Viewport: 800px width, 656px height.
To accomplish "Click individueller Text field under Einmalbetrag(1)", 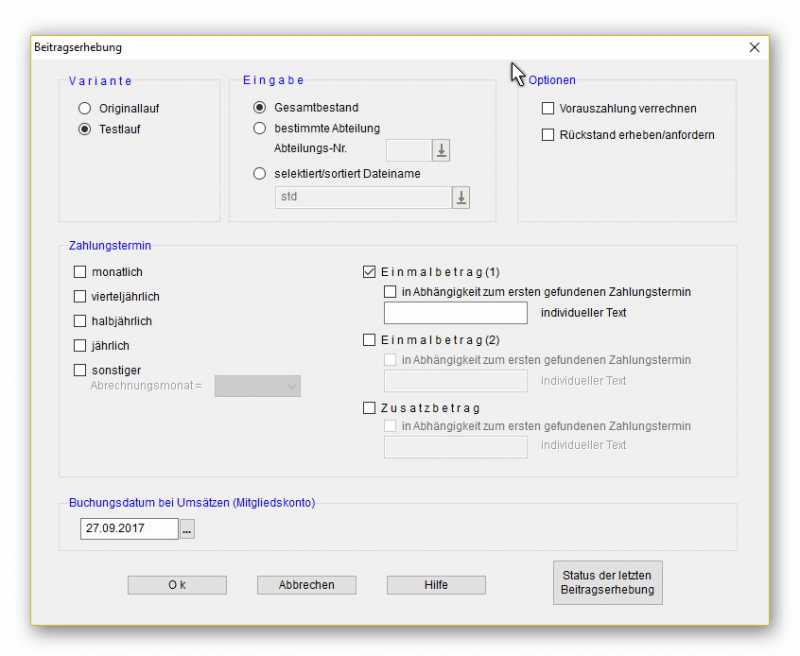I will (x=455, y=313).
